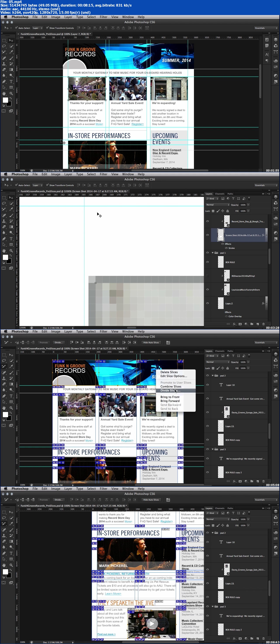Click Find out more > link in 00:06:43 frame

(x=106, y=634)
